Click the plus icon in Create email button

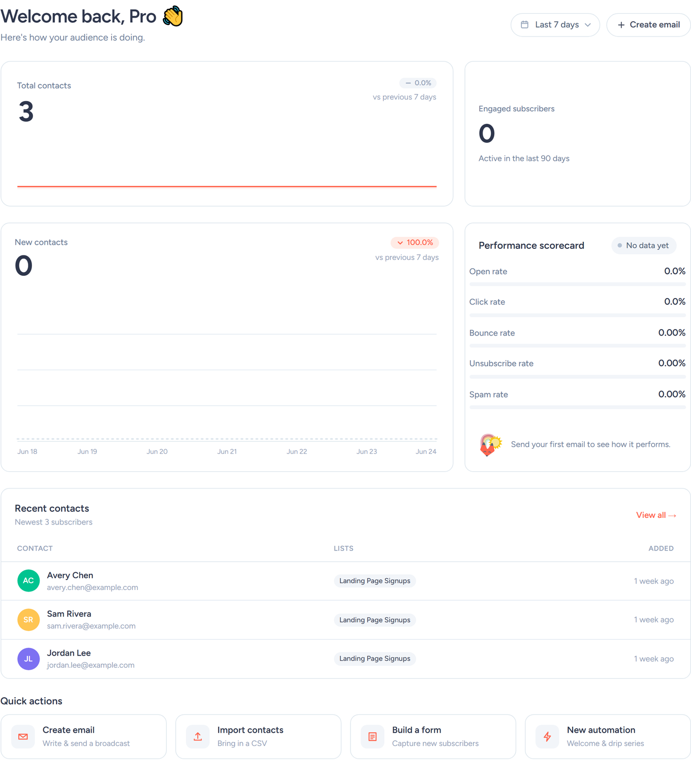point(621,25)
